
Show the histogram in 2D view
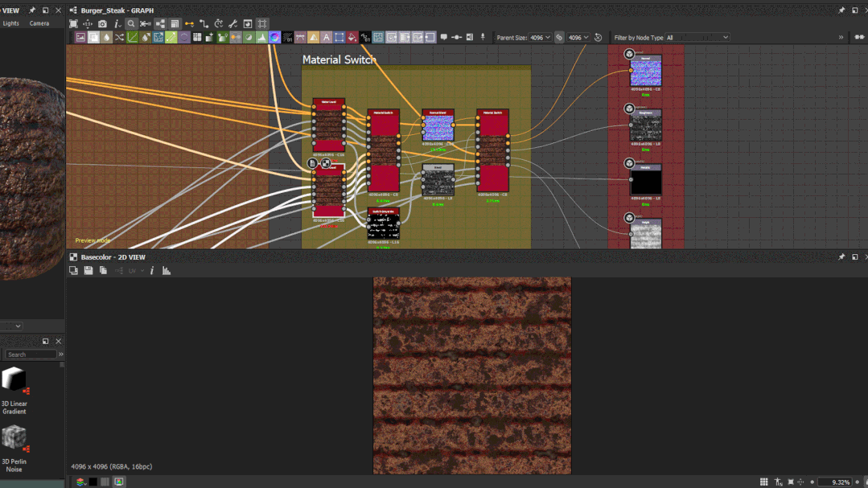point(166,271)
